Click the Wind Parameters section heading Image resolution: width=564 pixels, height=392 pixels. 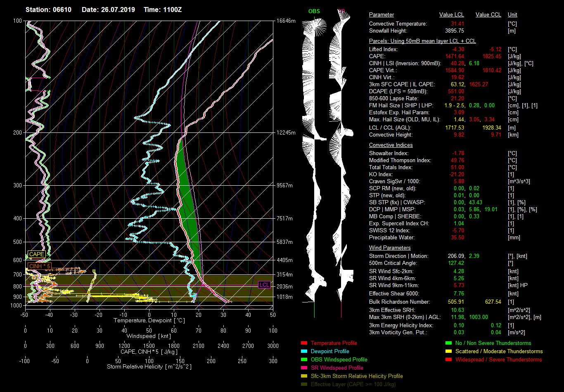tap(390, 248)
